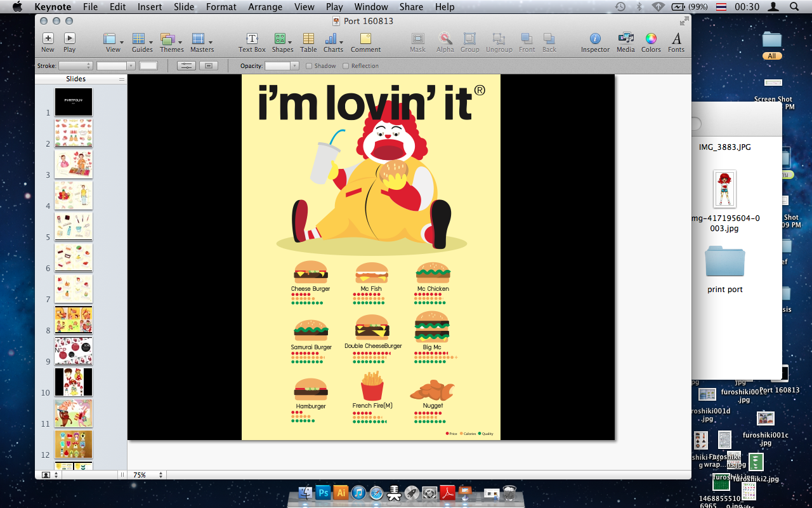Open the Colors palette
The height and width of the screenshot is (508, 812).
pos(651,43)
